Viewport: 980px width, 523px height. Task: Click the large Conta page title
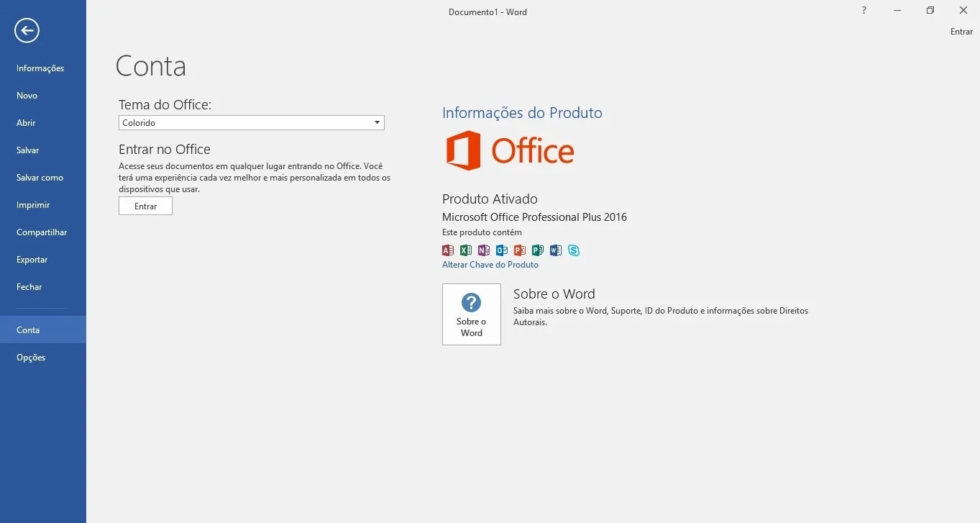(151, 66)
